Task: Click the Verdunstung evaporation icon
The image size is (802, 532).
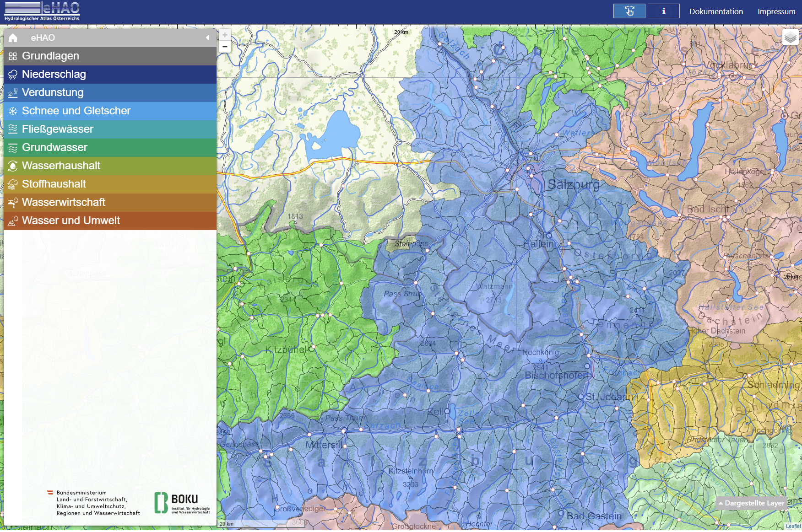Action: point(13,93)
